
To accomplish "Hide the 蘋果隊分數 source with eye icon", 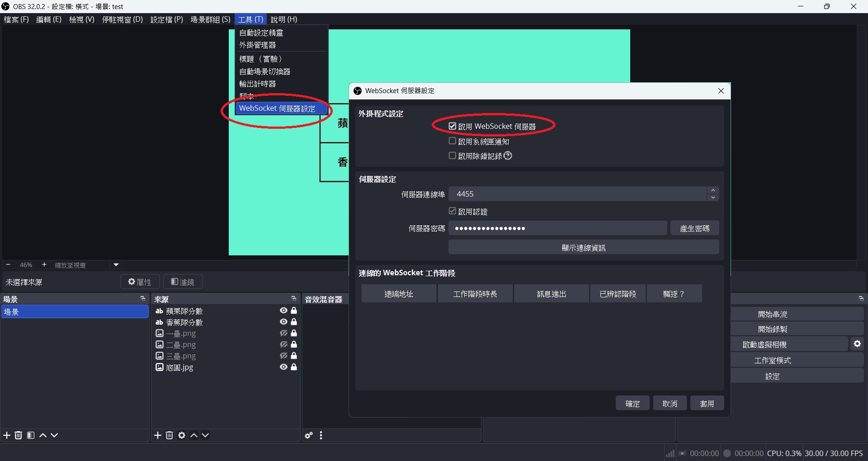I will pos(283,310).
